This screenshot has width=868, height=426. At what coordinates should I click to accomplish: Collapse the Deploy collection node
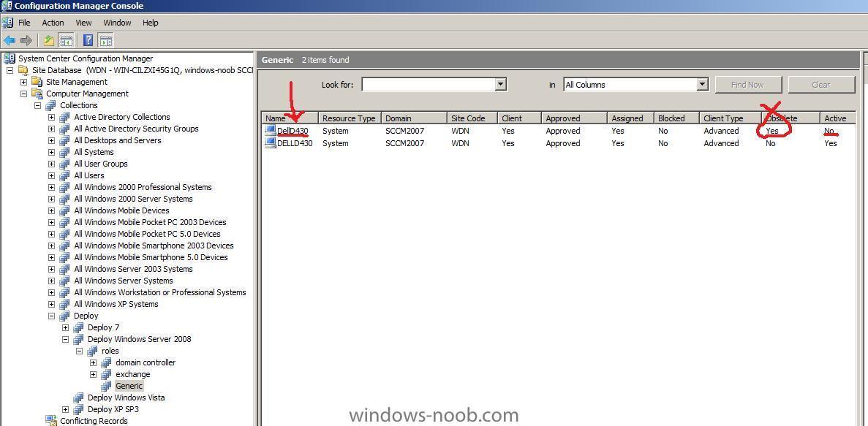(x=51, y=316)
